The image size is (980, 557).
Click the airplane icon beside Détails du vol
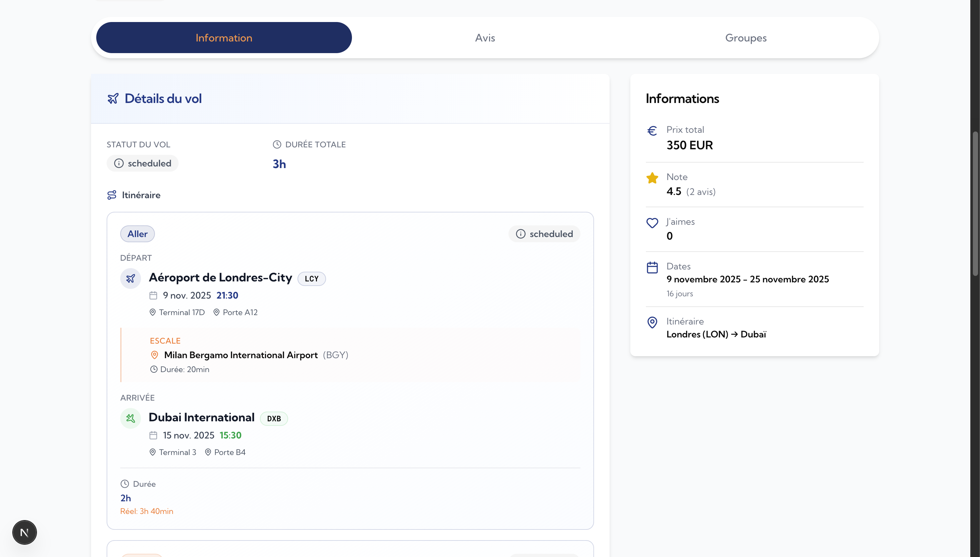pos(113,99)
